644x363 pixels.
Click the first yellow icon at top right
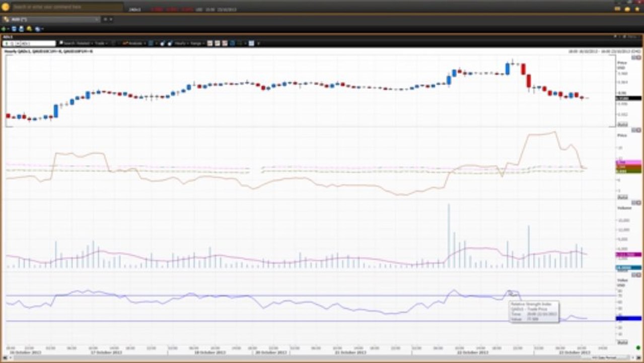pyautogui.click(x=618, y=9)
